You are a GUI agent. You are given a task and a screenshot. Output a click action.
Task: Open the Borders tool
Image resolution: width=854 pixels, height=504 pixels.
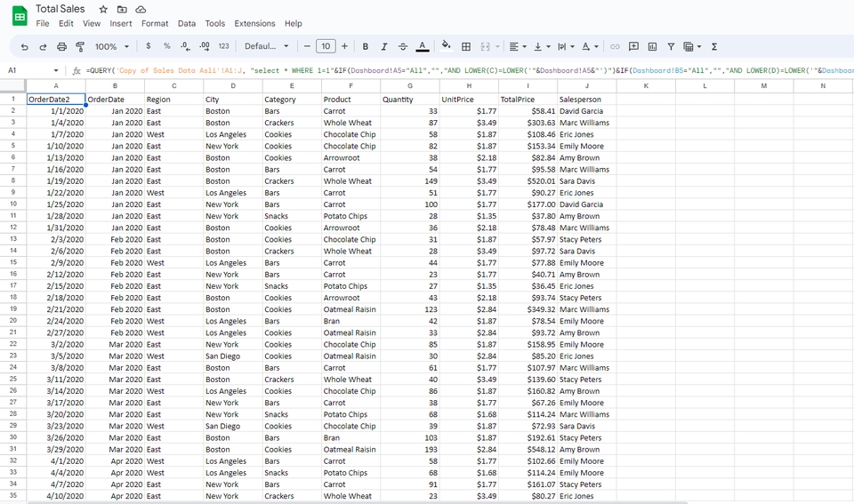465,47
